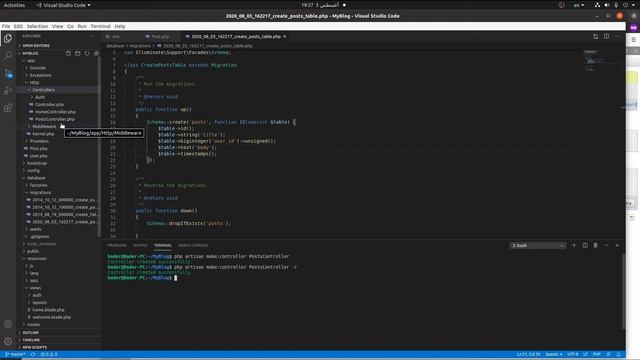Open Explorer panel more actions menu
This screenshot has width=640, height=360.
(x=92, y=36)
